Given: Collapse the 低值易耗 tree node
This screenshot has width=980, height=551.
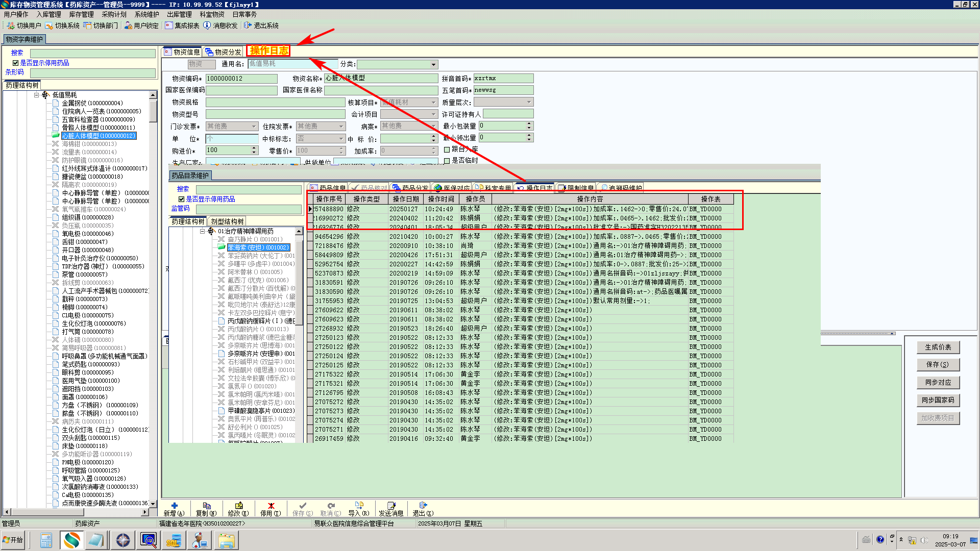Looking at the screenshot, I should coord(37,95).
